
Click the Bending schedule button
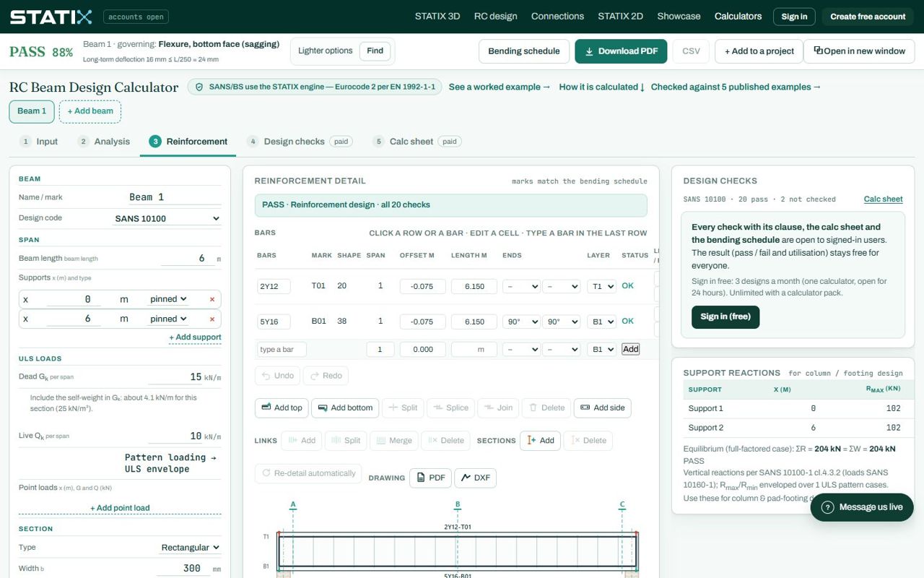pos(524,51)
